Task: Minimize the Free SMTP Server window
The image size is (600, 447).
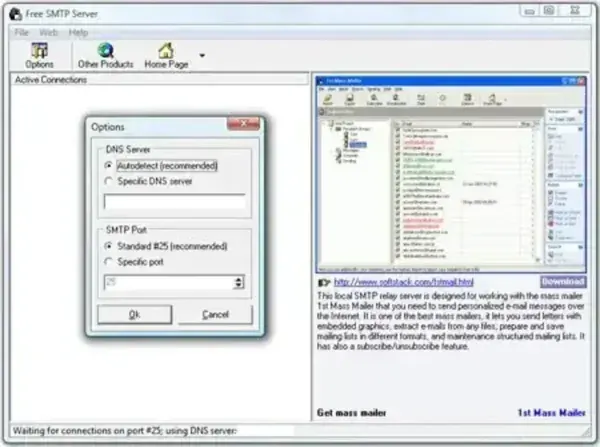Action: [x=530, y=11]
